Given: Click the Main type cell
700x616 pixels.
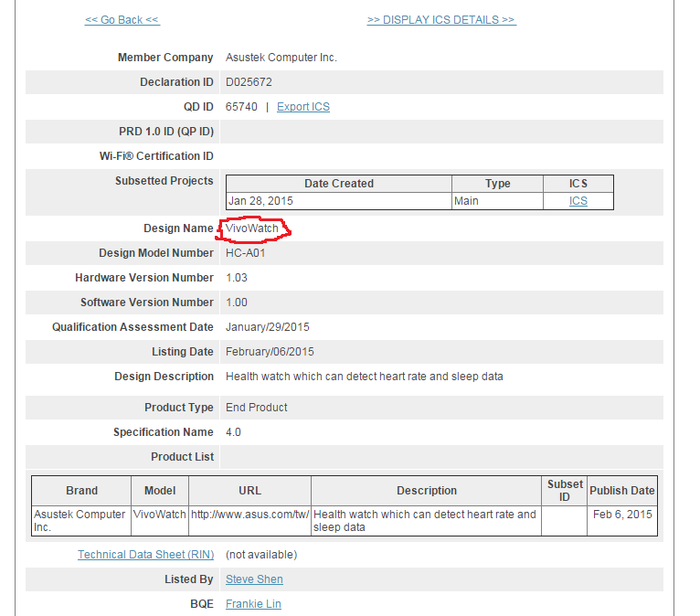Looking at the screenshot, I should (x=497, y=201).
